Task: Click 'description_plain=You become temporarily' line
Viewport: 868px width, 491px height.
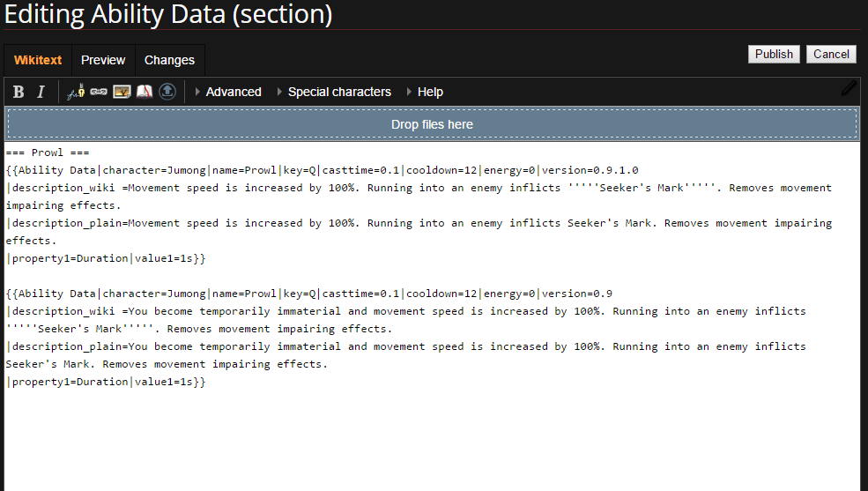Action: [405, 346]
